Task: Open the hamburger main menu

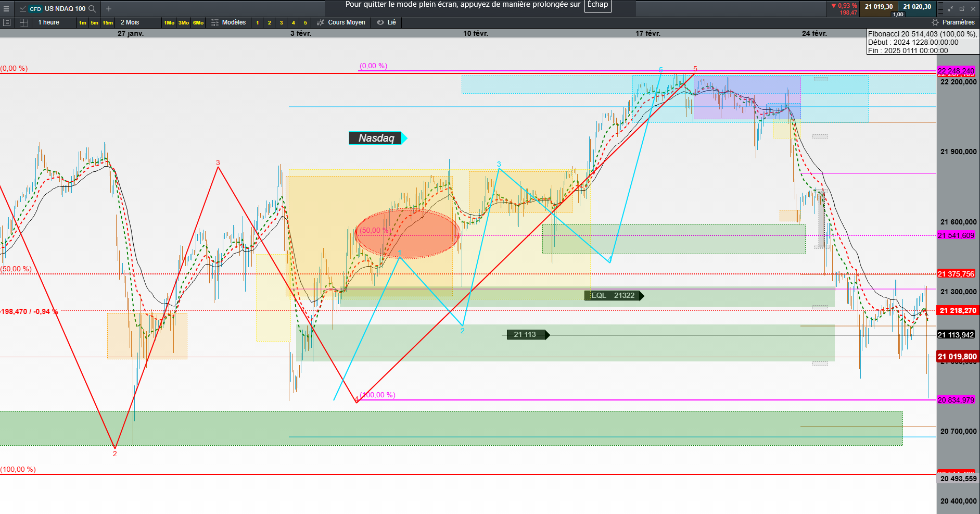Action: click(x=6, y=9)
